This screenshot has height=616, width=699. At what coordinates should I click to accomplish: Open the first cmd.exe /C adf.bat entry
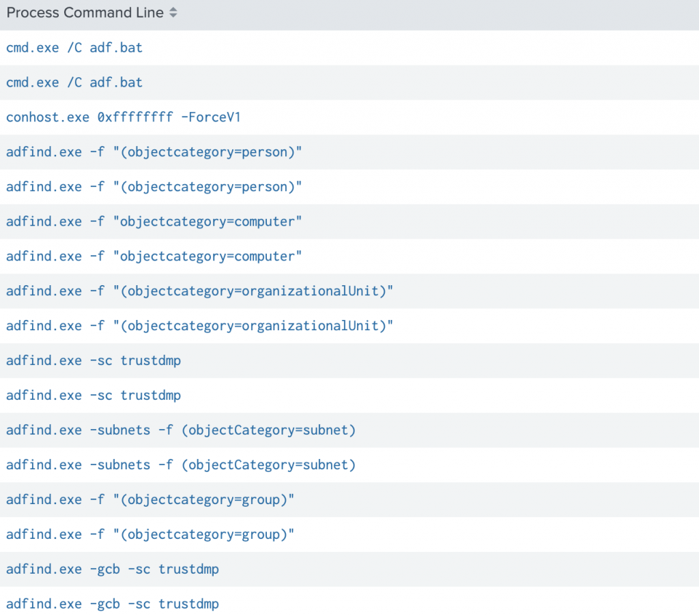click(x=74, y=48)
